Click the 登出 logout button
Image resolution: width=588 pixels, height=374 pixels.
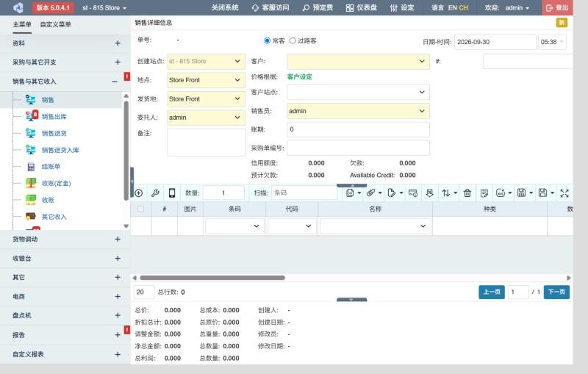pyautogui.click(x=557, y=7)
